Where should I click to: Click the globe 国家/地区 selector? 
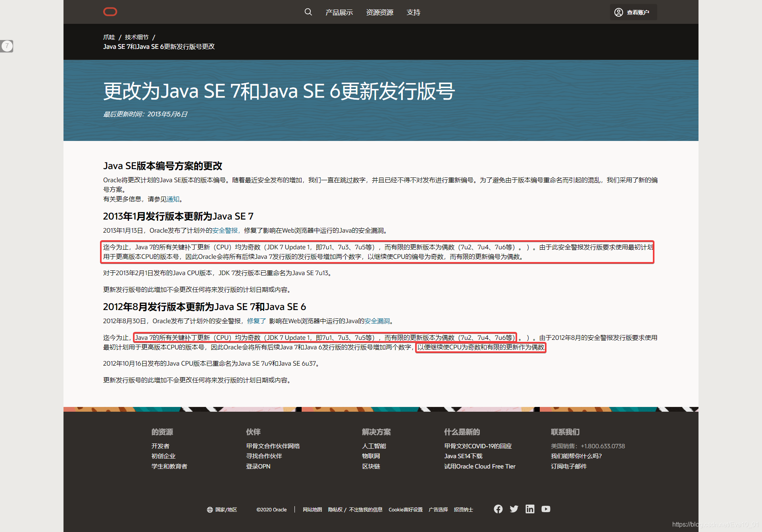tap(222, 509)
